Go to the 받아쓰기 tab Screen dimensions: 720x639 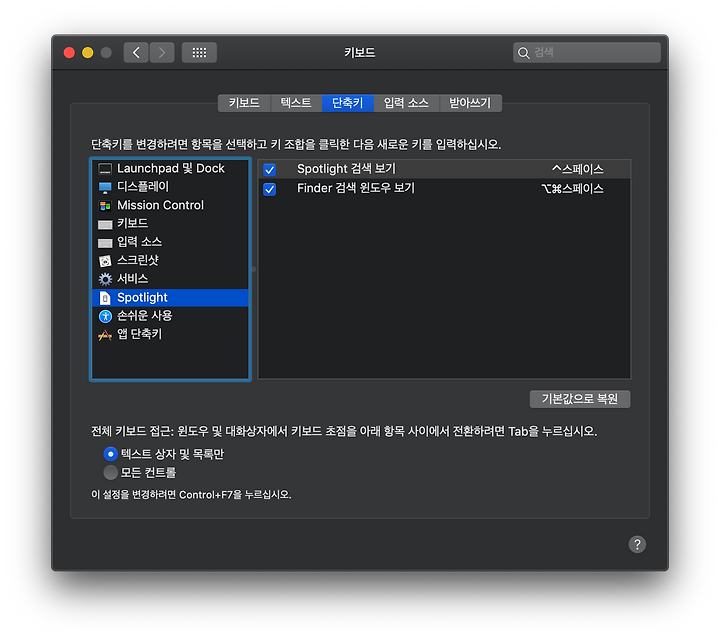tap(470, 103)
